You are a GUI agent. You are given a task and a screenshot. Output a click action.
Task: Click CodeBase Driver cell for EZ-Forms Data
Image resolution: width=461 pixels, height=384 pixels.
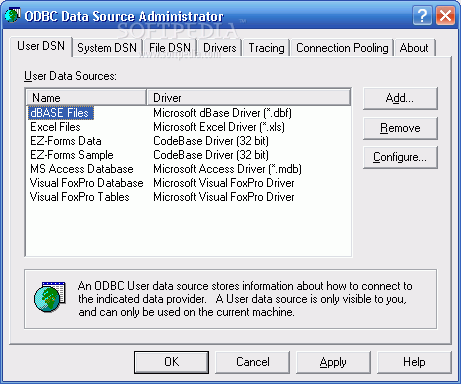[211, 141]
